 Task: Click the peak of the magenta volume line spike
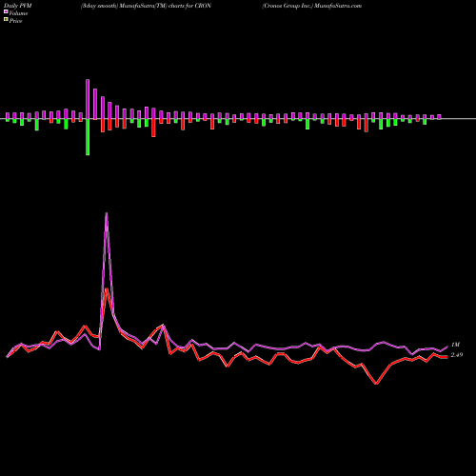coord(107,213)
